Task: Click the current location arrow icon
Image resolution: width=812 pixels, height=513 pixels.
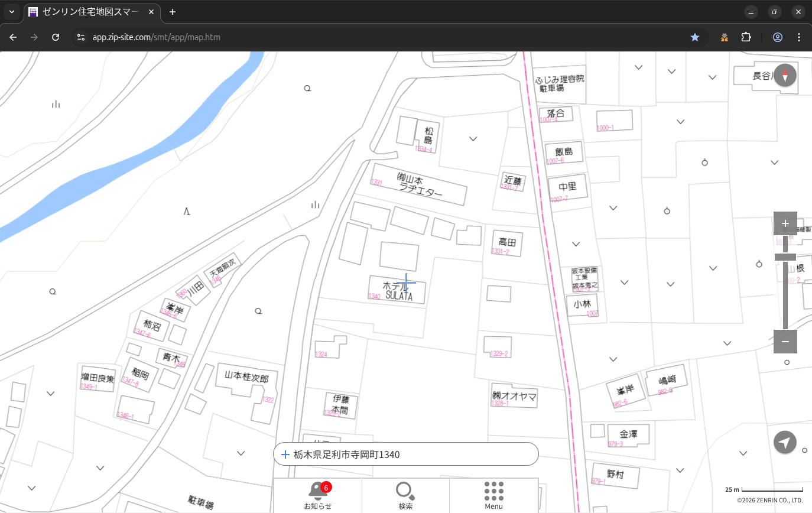Action: (785, 442)
